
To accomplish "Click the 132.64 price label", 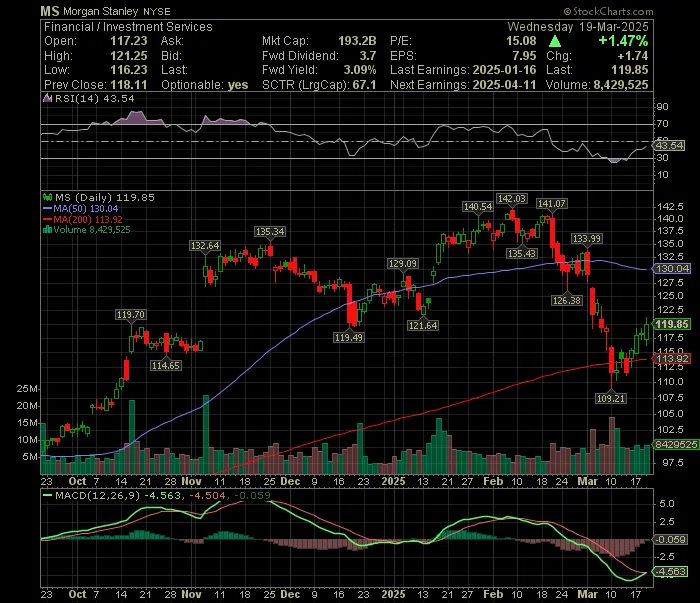I will point(205,245).
